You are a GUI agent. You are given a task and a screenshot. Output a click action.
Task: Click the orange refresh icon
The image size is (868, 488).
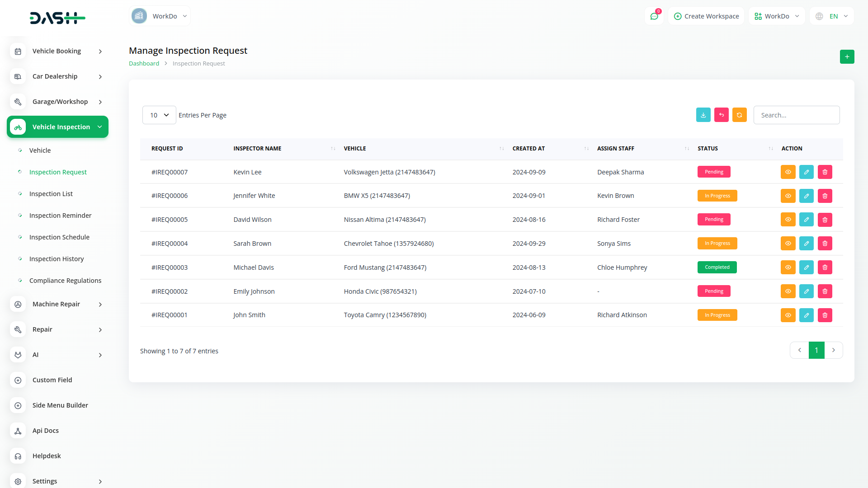(x=739, y=115)
